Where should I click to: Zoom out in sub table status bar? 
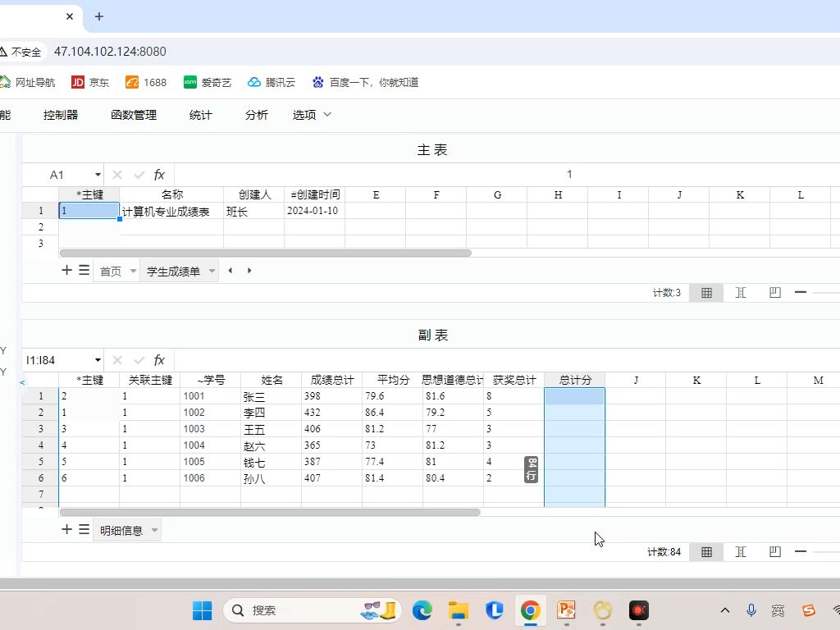(801, 552)
